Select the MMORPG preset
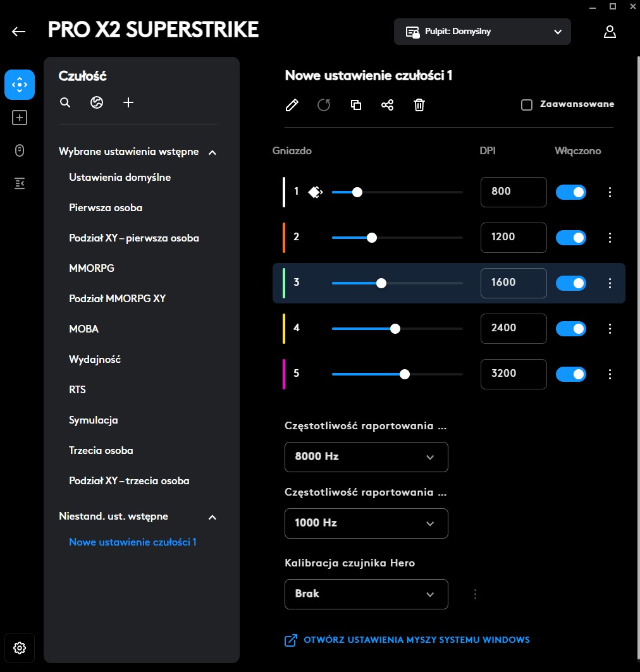Image resolution: width=640 pixels, height=672 pixels. 92,269
